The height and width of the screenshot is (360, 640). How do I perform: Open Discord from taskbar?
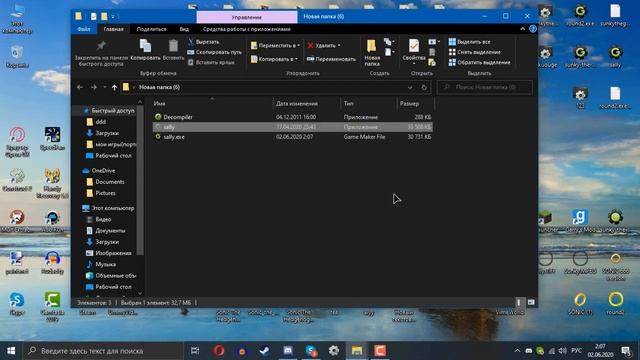pyautogui.click(x=288, y=351)
